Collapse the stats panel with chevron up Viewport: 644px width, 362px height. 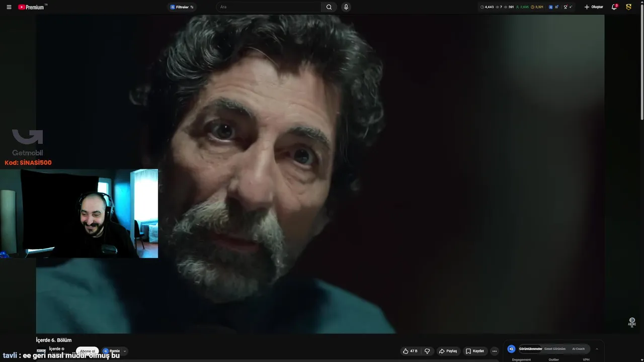[597, 349]
